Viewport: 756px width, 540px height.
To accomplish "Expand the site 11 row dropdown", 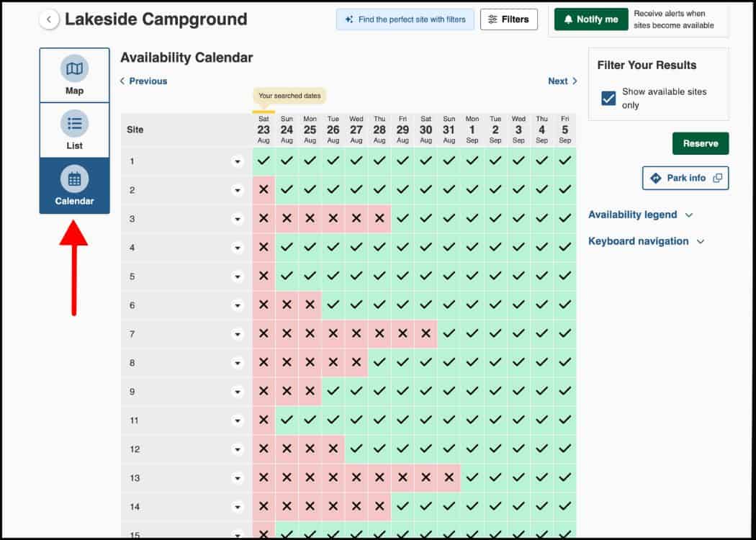I will coord(237,421).
